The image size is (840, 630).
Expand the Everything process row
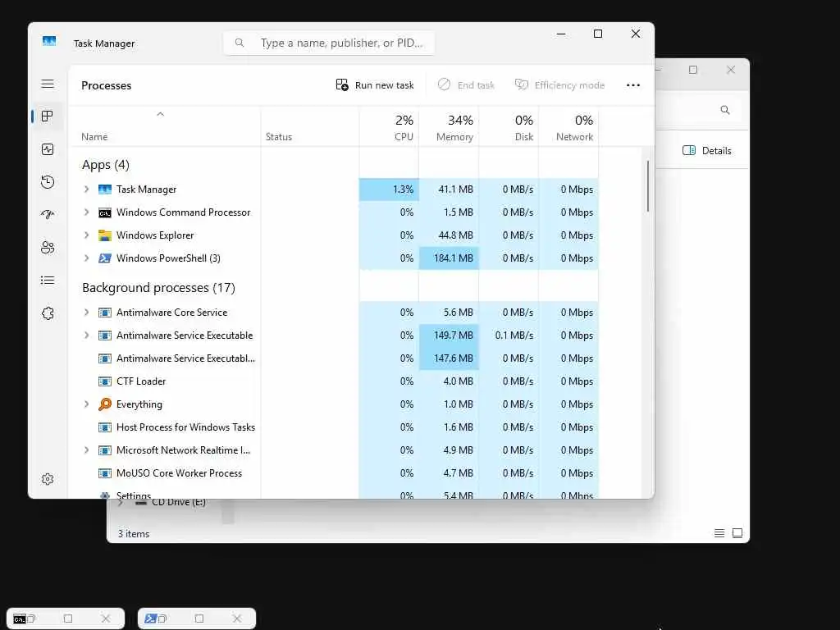coord(86,404)
